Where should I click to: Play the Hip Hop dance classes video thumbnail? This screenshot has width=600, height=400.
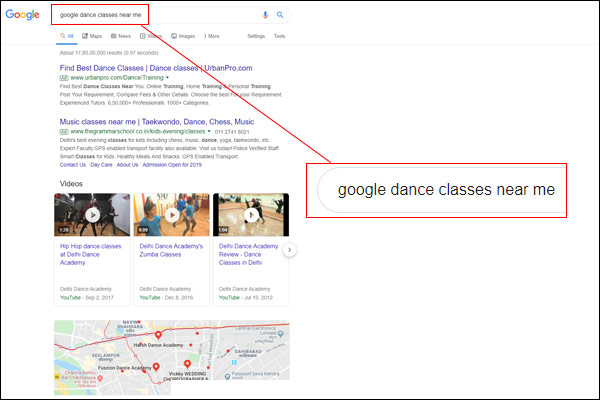[92, 215]
